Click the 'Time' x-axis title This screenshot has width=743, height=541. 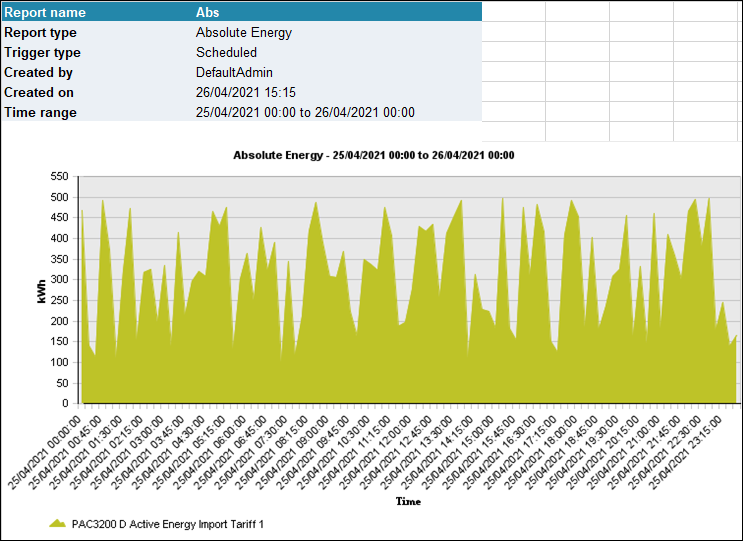point(409,500)
